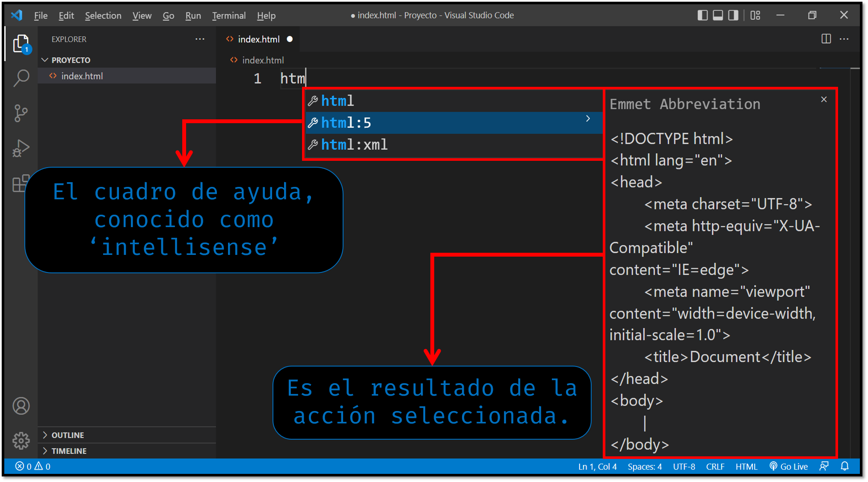Click editor line 1 text htm
The width and height of the screenshot is (868, 482).
(x=293, y=78)
